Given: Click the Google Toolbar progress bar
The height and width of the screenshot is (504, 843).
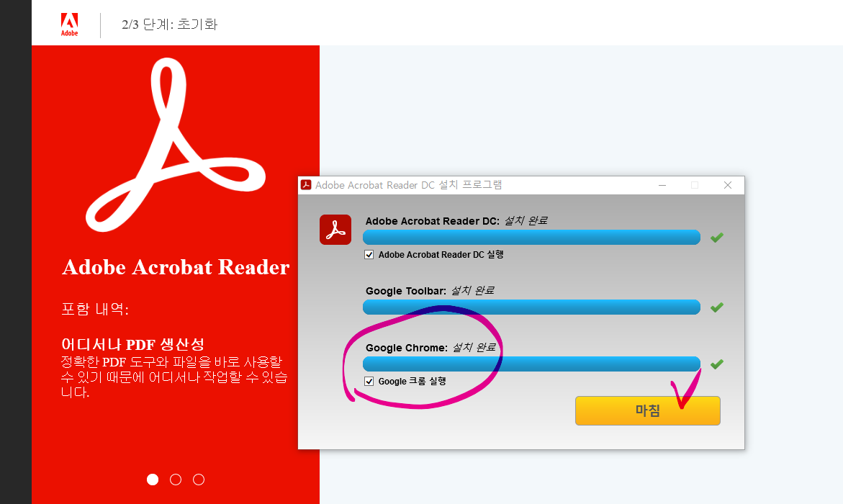Looking at the screenshot, I should tap(531, 307).
